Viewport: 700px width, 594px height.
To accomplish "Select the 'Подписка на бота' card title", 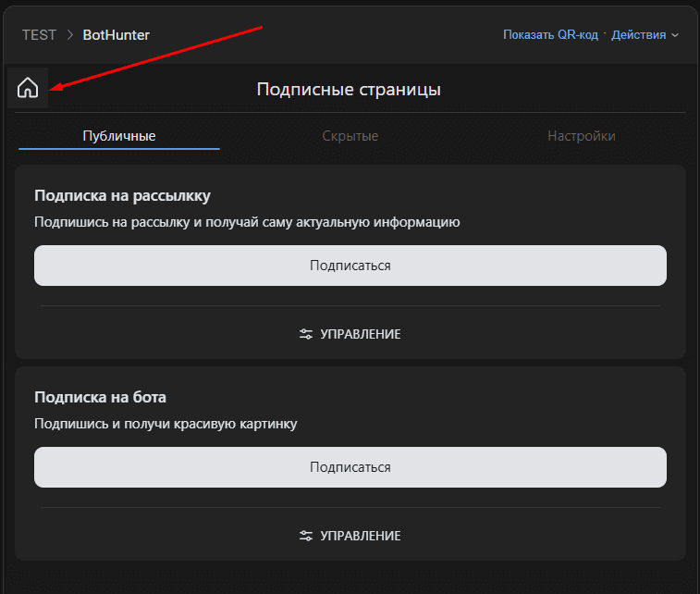I will coord(100,397).
